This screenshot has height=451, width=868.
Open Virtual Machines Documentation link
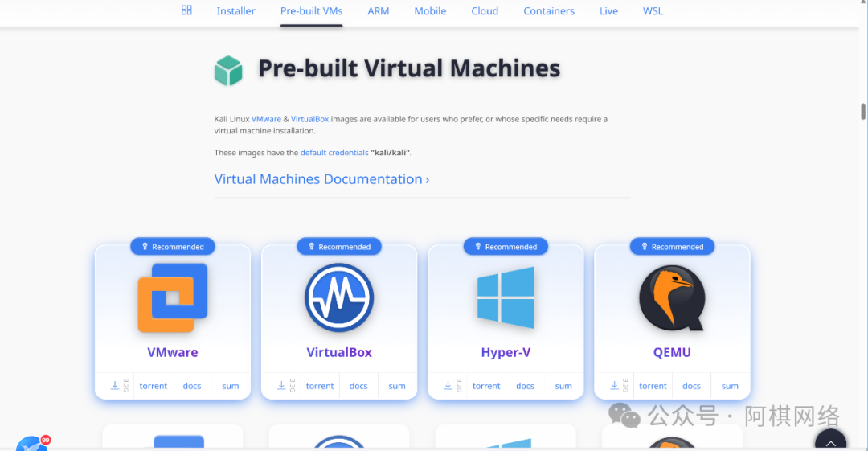[x=321, y=179]
